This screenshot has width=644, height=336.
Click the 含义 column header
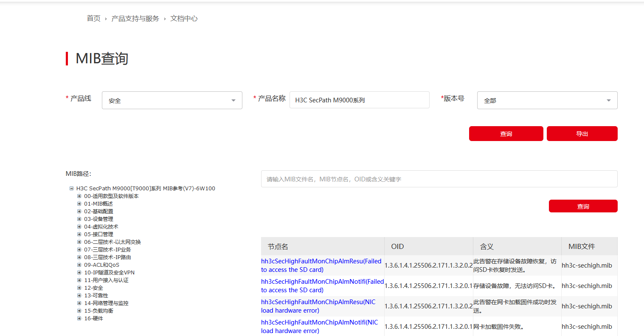(517, 246)
